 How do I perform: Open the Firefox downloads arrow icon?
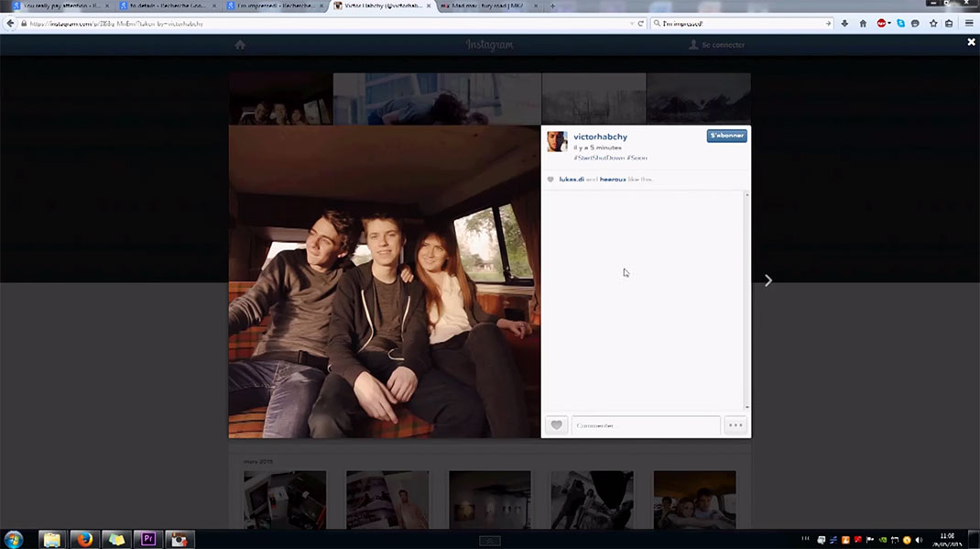point(844,23)
